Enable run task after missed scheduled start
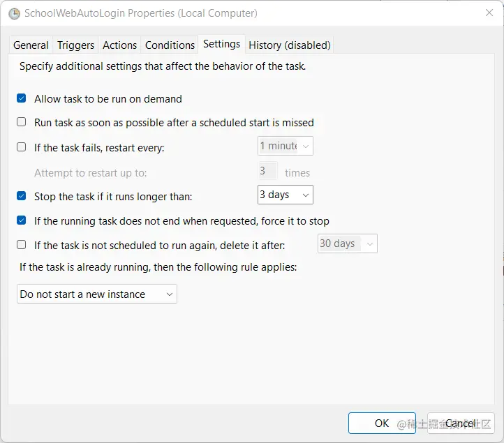The height and width of the screenshot is (443, 504). pos(21,122)
